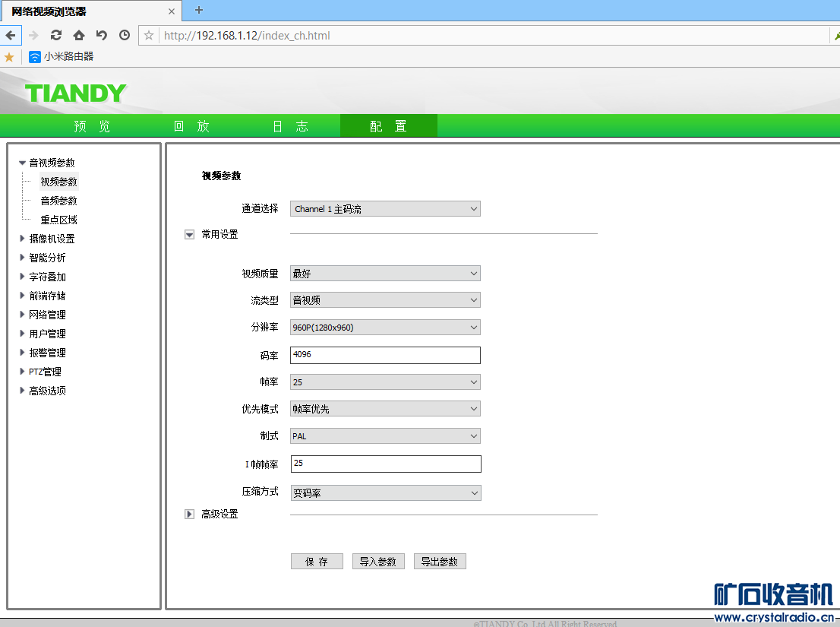
Task: Click the 码率 input field
Action: click(385, 355)
